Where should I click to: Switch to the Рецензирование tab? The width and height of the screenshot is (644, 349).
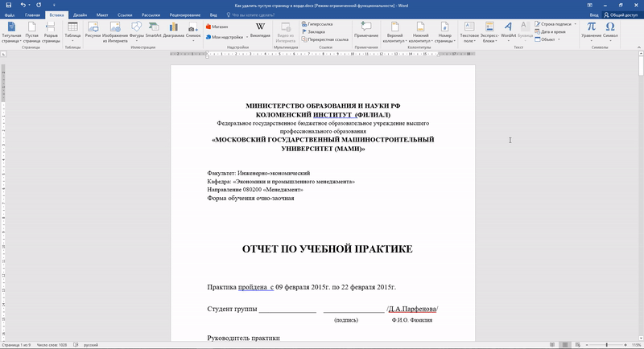click(x=185, y=14)
